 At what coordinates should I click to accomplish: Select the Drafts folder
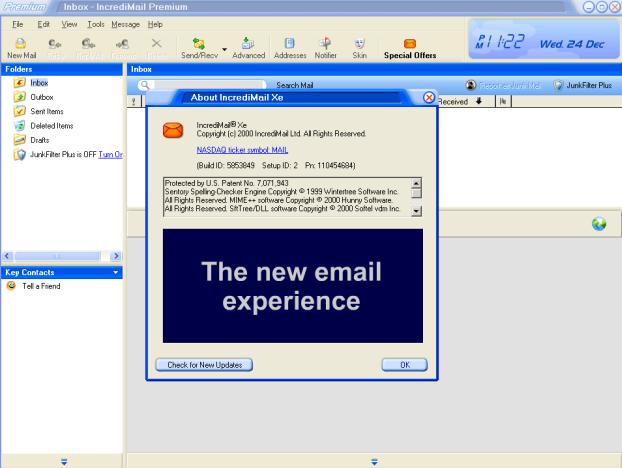point(40,140)
